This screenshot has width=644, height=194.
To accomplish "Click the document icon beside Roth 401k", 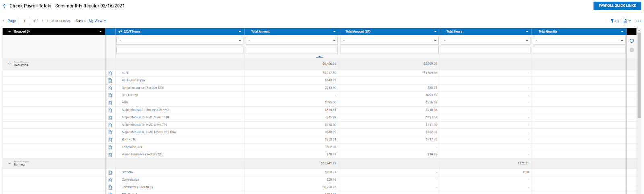I will point(110,140).
